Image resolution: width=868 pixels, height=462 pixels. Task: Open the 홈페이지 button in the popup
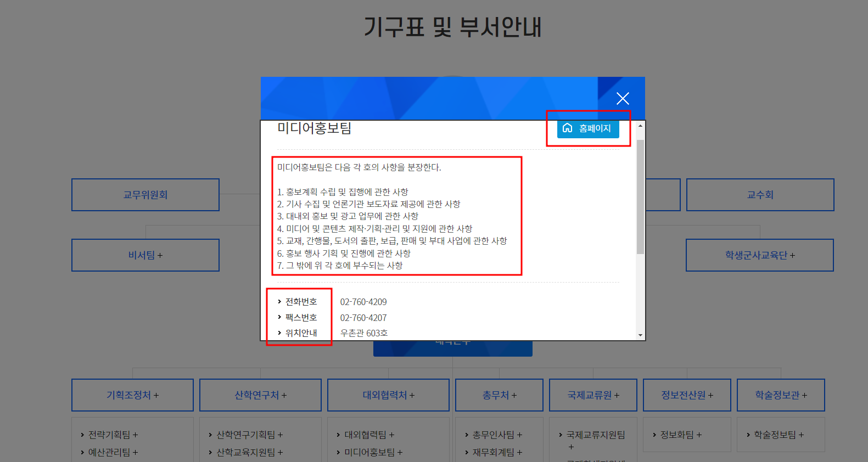pos(588,128)
